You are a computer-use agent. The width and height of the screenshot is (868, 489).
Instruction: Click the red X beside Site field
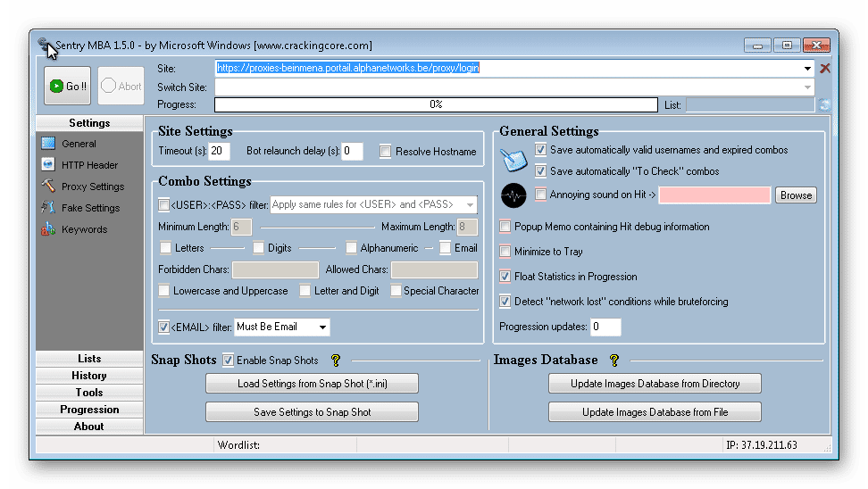(825, 69)
